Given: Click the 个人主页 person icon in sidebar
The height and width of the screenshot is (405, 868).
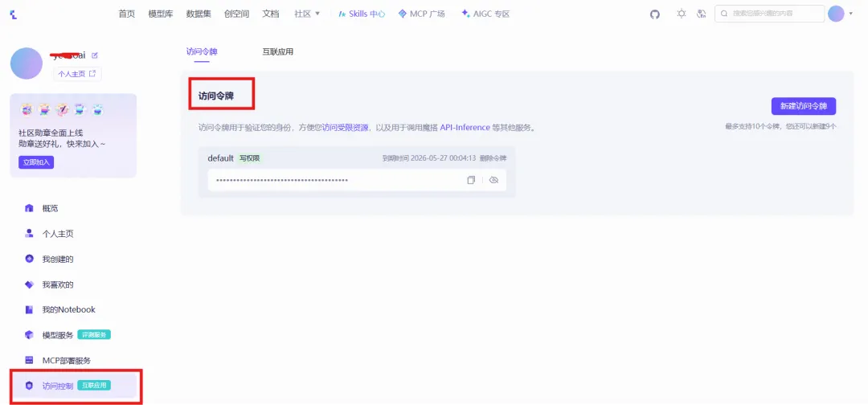Looking at the screenshot, I should (x=30, y=234).
